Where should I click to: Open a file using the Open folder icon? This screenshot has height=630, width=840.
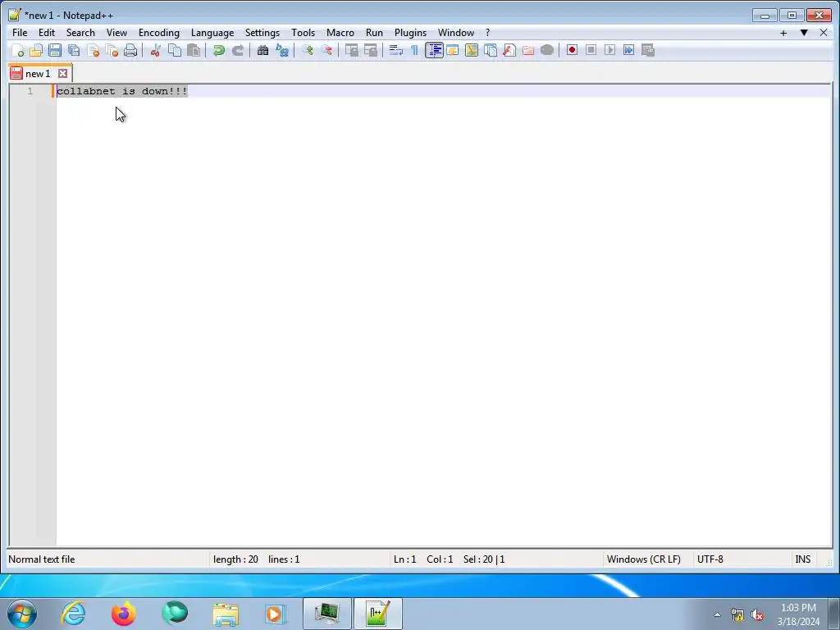point(36,50)
